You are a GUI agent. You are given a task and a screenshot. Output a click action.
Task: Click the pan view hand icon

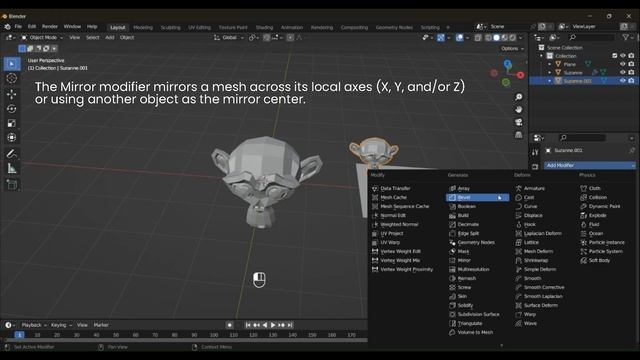[x=518, y=110]
